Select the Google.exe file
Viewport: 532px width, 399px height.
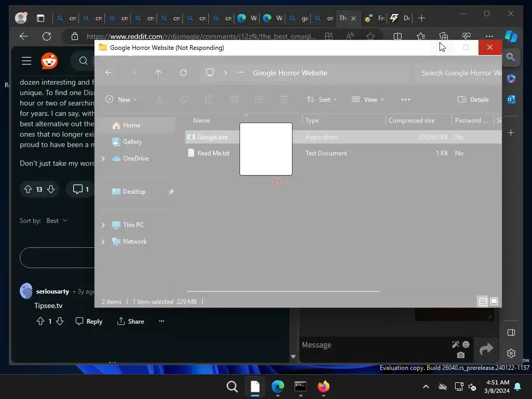212,137
